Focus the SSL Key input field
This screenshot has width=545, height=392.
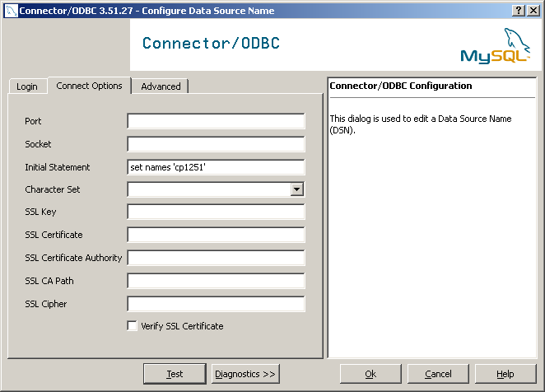[x=216, y=212]
